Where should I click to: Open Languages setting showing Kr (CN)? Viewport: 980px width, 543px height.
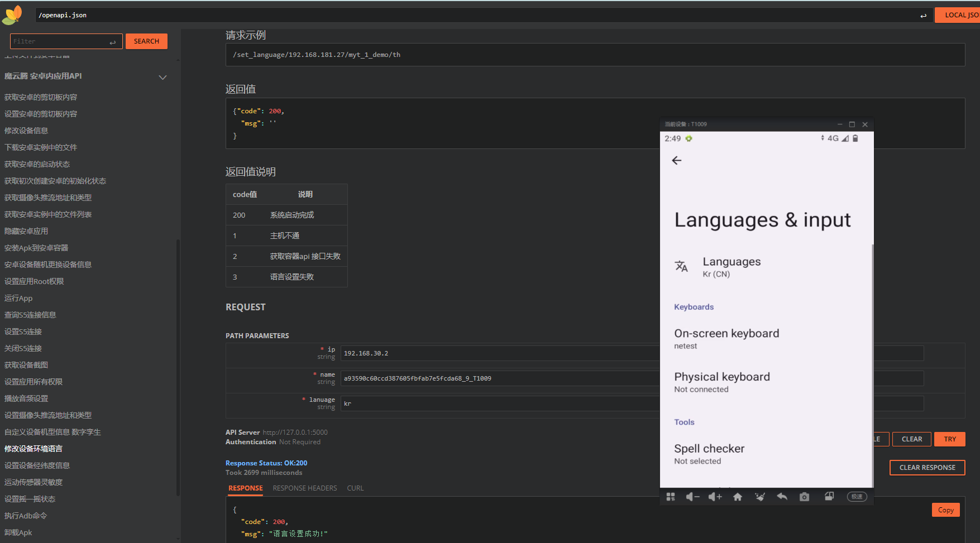[x=732, y=267]
